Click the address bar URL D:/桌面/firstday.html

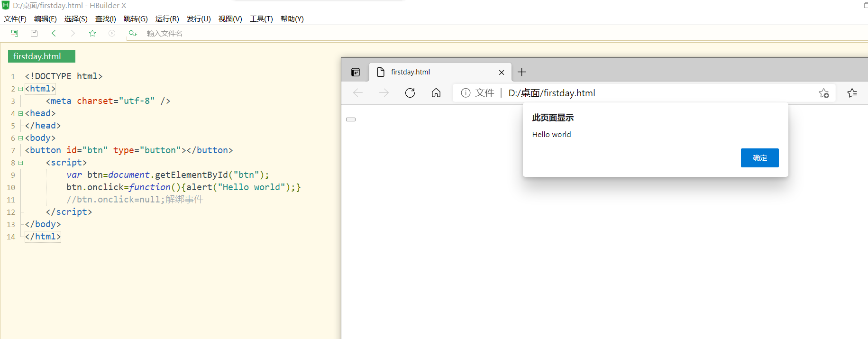[x=552, y=93]
